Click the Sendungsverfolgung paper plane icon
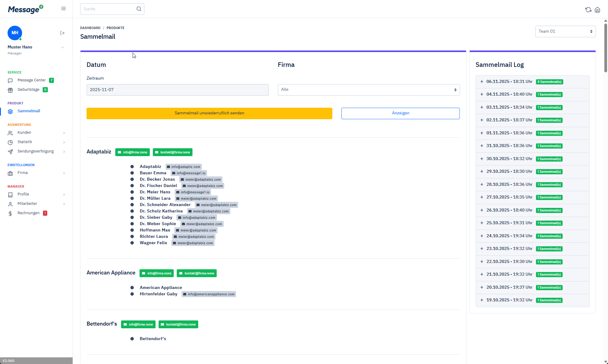The image size is (608, 364). [x=10, y=152]
